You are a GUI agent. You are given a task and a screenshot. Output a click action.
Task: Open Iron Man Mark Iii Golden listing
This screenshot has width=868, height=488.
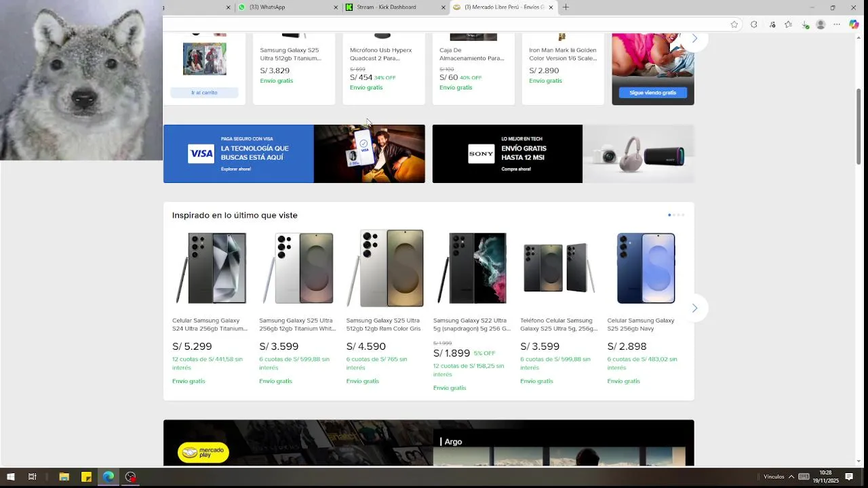563,54
